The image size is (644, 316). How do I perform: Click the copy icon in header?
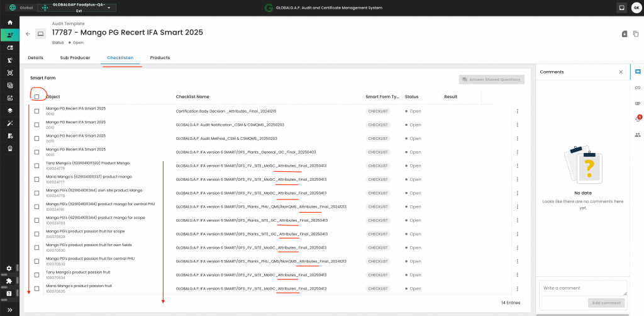pos(636,34)
